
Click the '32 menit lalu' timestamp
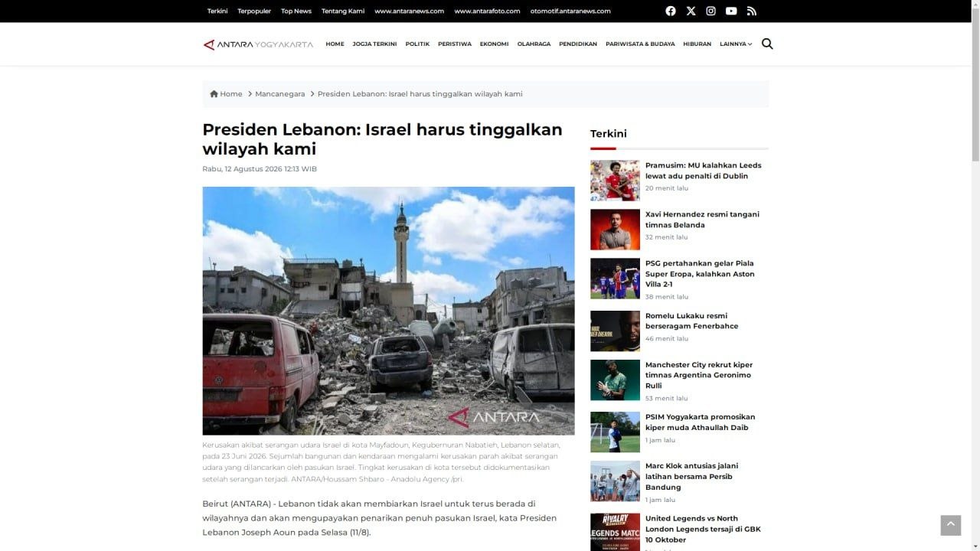[x=667, y=237]
